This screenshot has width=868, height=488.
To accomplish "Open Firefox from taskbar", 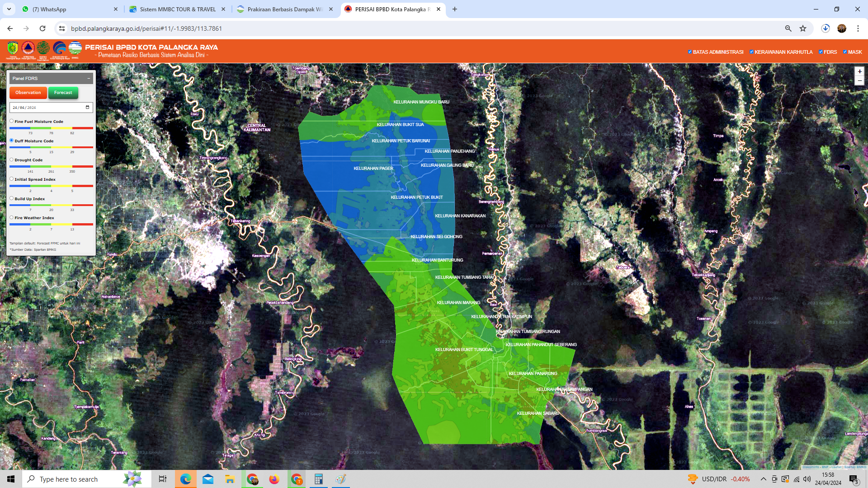I will coord(274,479).
